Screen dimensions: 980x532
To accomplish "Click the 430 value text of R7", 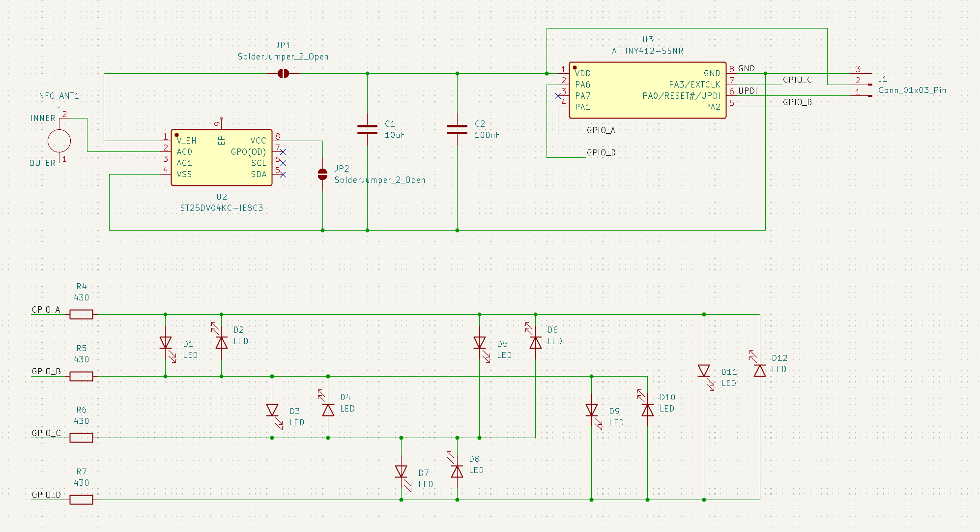I will pyautogui.click(x=82, y=483).
